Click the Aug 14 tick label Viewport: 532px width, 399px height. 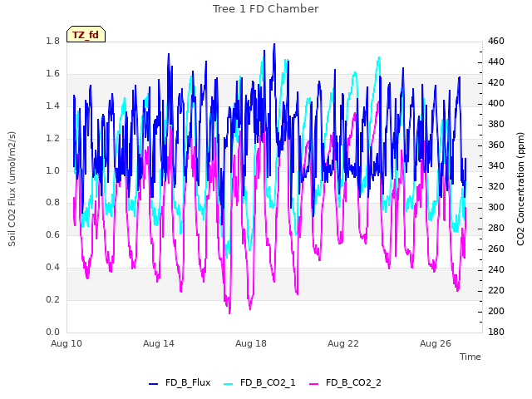(x=159, y=343)
